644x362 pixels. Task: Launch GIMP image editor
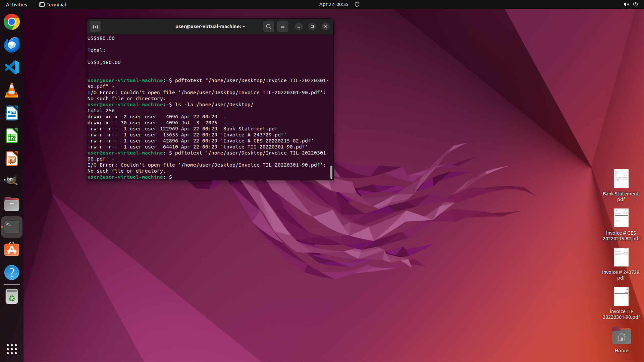click(12, 181)
